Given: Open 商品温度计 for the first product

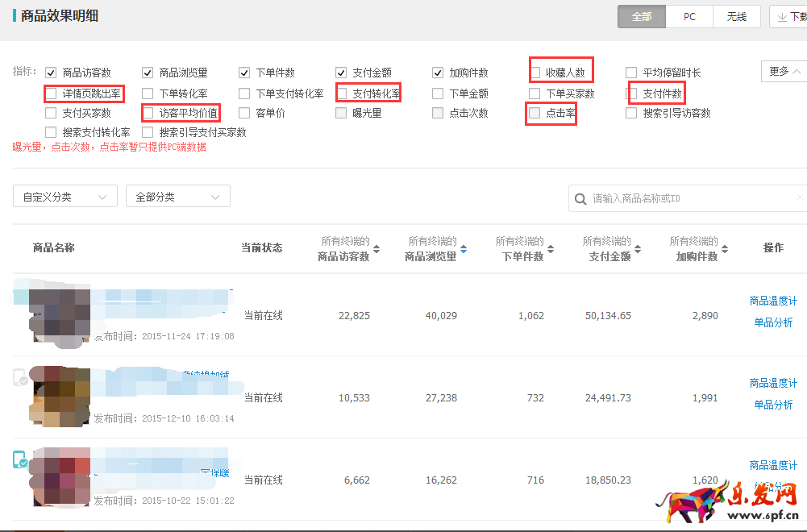Looking at the screenshot, I should tap(772, 301).
